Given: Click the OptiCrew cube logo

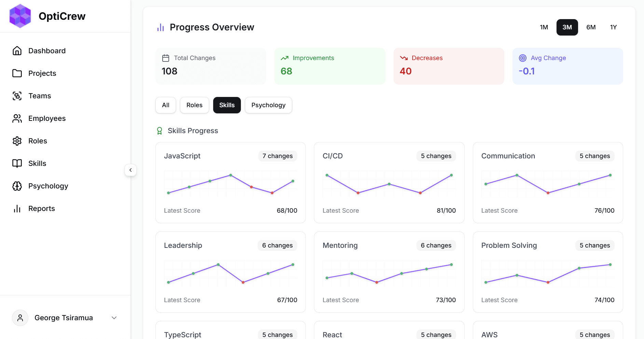Looking at the screenshot, I should [20, 16].
